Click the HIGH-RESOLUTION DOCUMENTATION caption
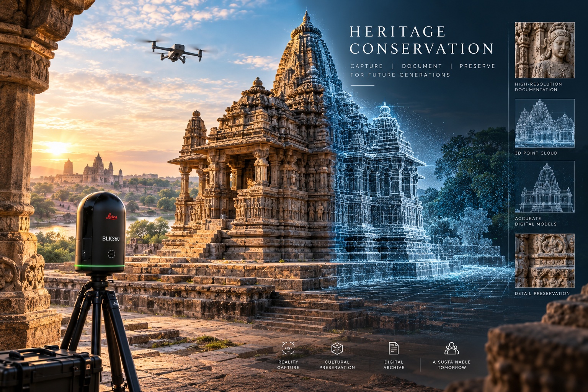Screen dimensions: 588x392 point(538,87)
